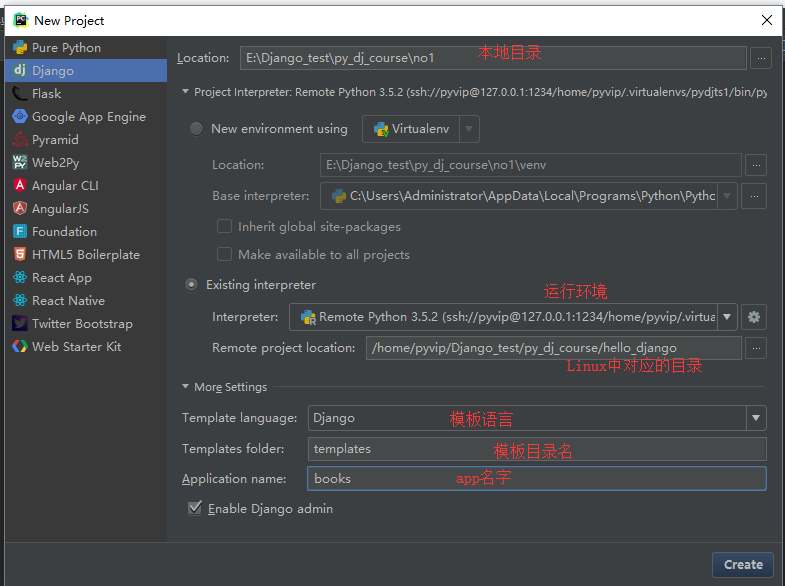This screenshot has height=586, width=785.
Task: Select Flask project type
Action: point(86,94)
